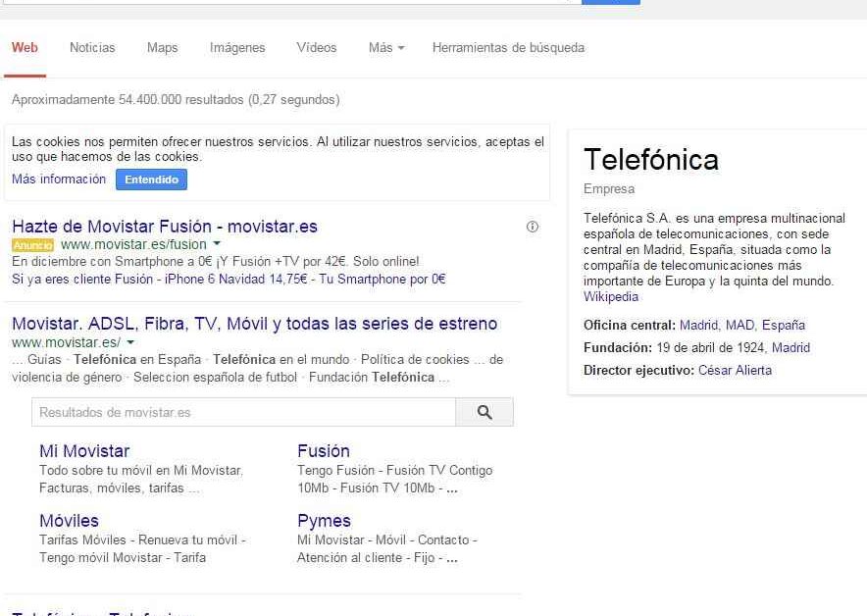Open Movistar ADSL, Fibra, TV result title
The height and width of the screenshot is (616, 867).
(x=254, y=324)
